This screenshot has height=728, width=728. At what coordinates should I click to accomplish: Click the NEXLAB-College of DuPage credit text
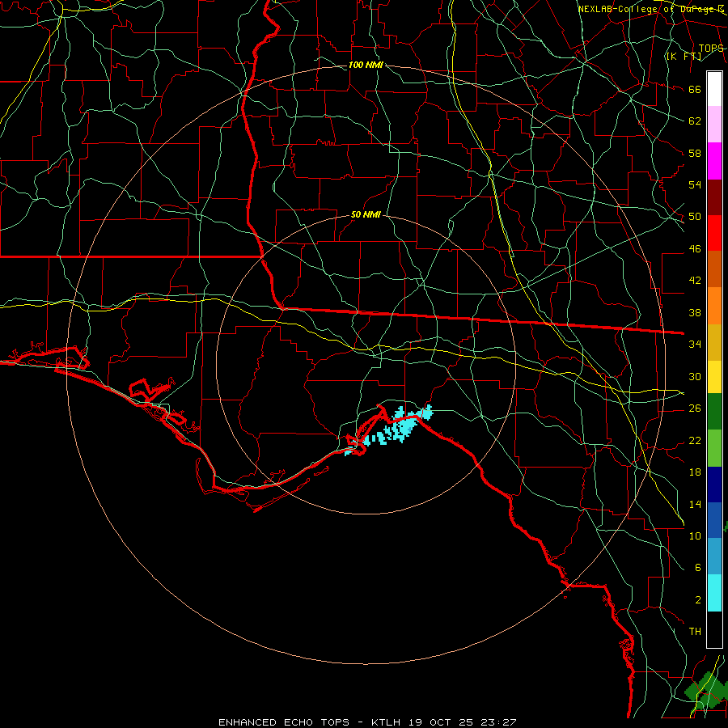[x=651, y=9]
